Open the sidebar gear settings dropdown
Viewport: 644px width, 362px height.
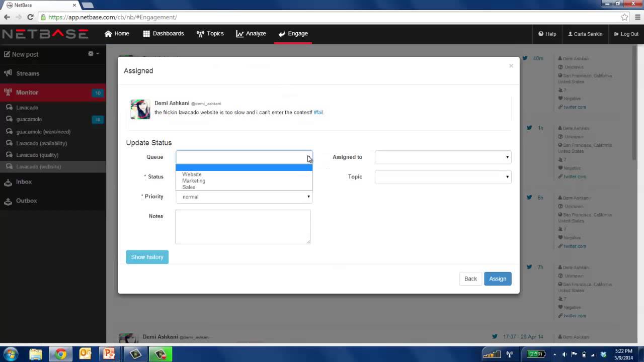coord(94,54)
